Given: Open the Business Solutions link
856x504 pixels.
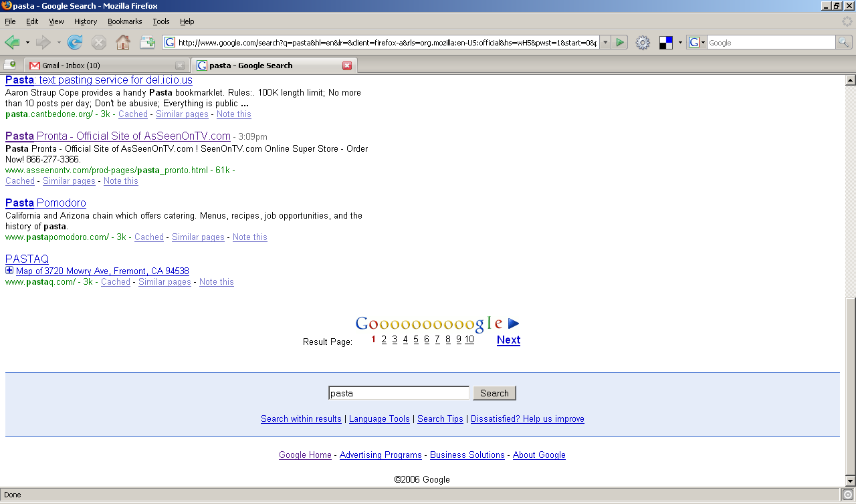Looking at the screenshot, I should (467, 455).
